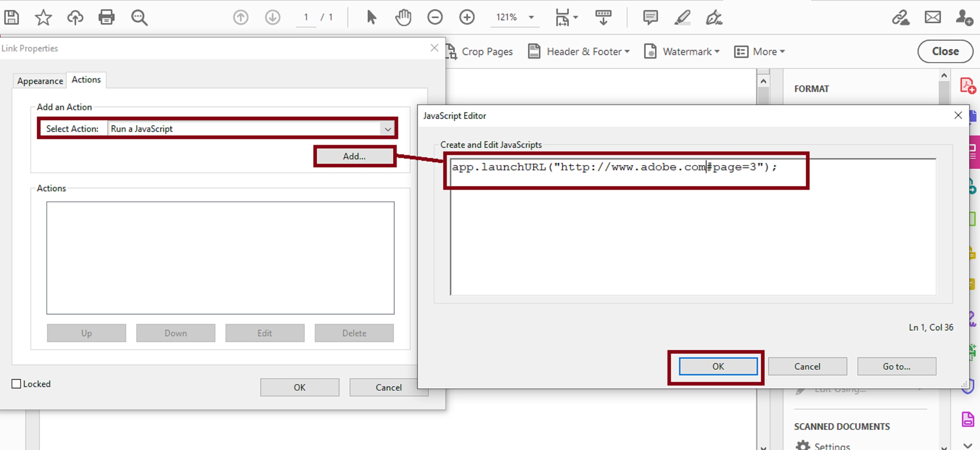Screen dimensions: 980x450
Task: Click the zoom in plus icon
Action: pos(466,17)
